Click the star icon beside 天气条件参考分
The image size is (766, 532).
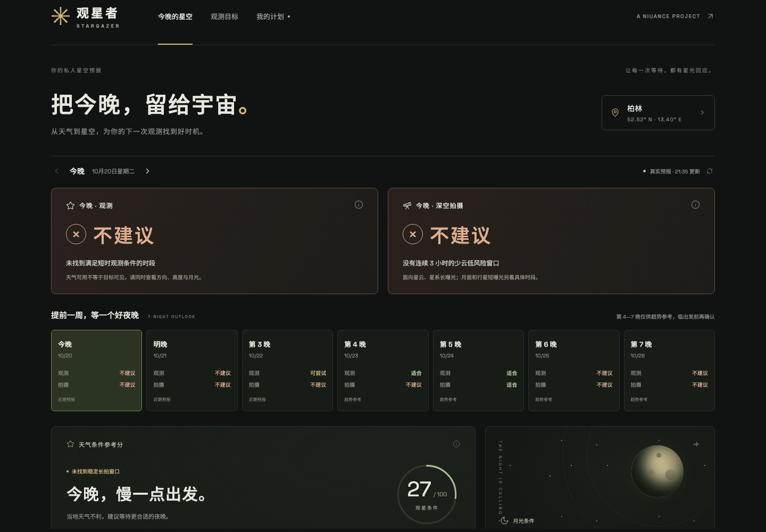click(70, 444)
